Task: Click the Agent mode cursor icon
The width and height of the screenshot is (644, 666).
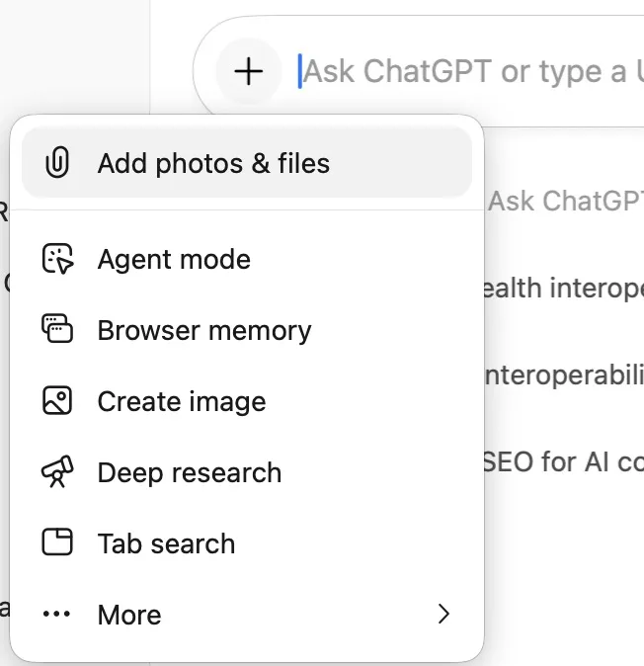Action: pyautogui.click(x=57, y=259)
